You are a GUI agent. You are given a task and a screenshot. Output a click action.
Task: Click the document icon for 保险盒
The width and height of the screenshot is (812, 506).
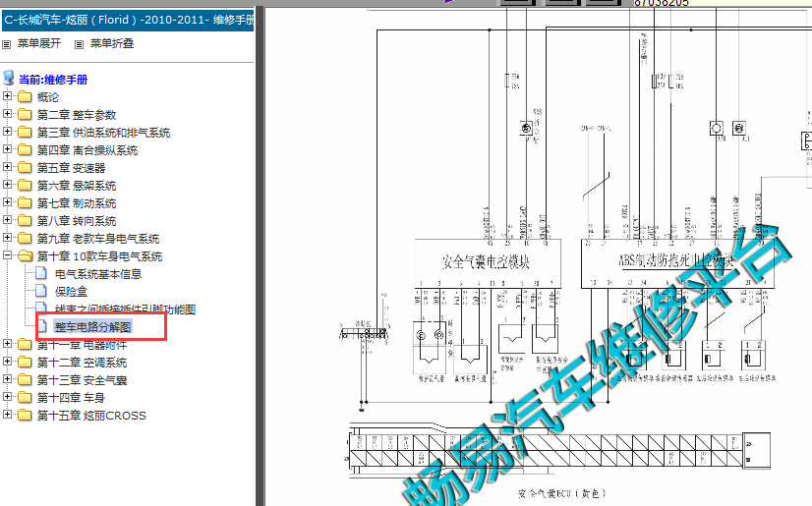point(41,291)
